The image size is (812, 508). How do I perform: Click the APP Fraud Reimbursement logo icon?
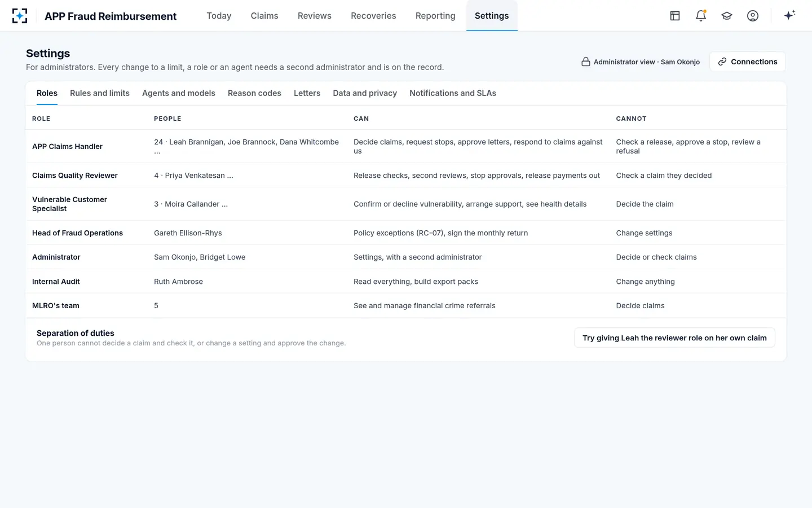coord(20,16)
